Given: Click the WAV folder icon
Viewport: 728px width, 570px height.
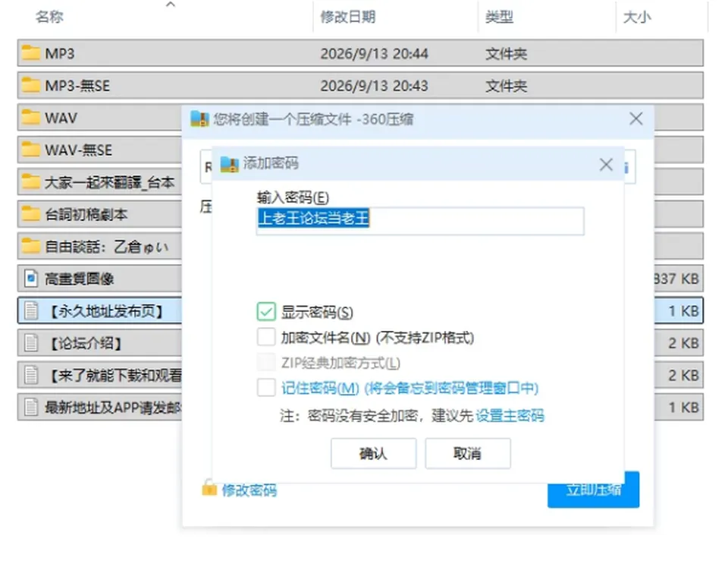Looking at the screenshot, I should pos(30,117).
